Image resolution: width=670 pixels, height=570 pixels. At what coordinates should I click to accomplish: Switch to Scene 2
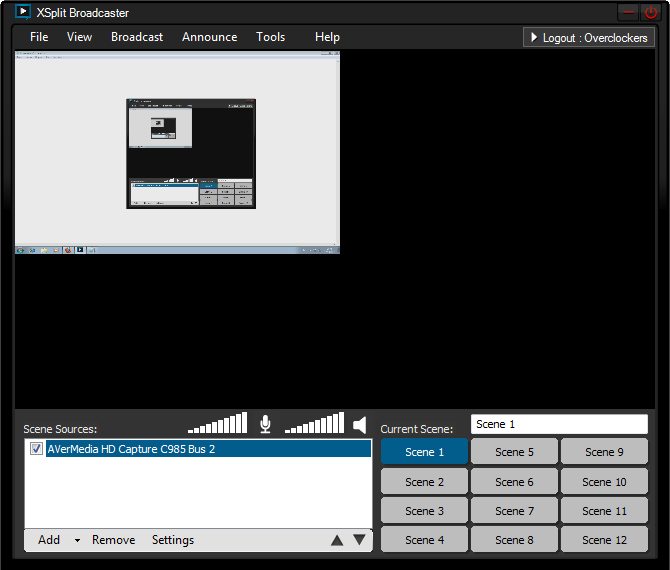[x=424, y=482]
